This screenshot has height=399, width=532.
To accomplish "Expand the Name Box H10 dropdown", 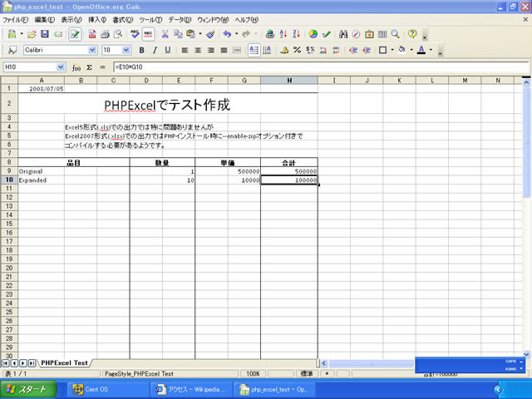I will pos(61,66).
